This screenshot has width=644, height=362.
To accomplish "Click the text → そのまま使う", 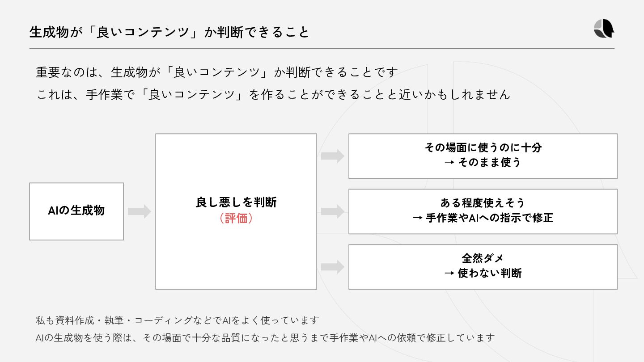I will (483, 162).
